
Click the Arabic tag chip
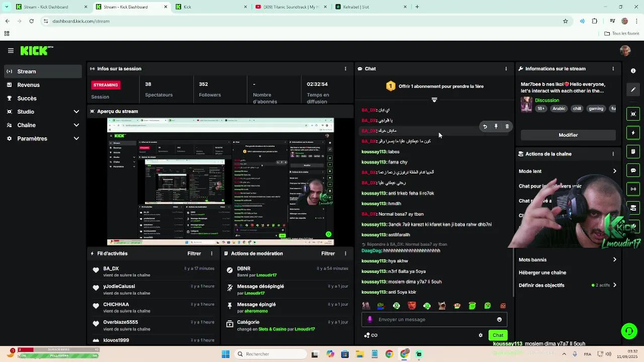(x=559, y=109)
